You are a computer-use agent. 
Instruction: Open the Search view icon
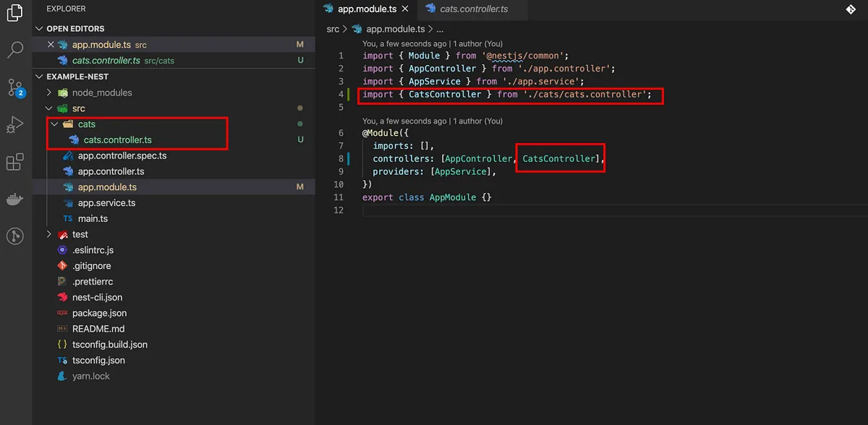[x=15, y=50]
